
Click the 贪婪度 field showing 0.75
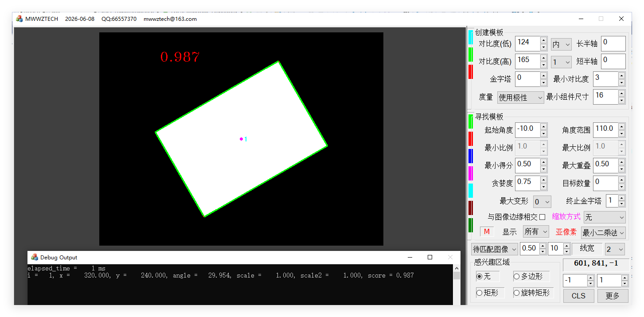(x=527, y=183)
